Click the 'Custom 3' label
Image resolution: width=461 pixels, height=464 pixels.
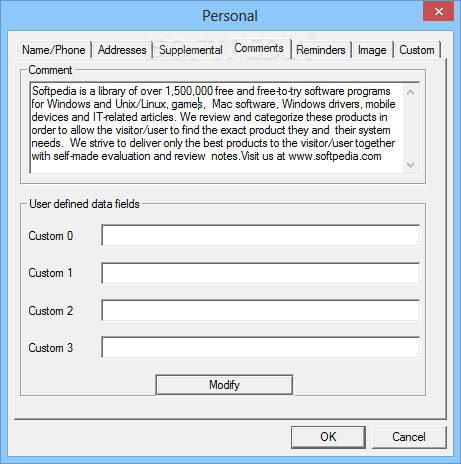point(51,348)
